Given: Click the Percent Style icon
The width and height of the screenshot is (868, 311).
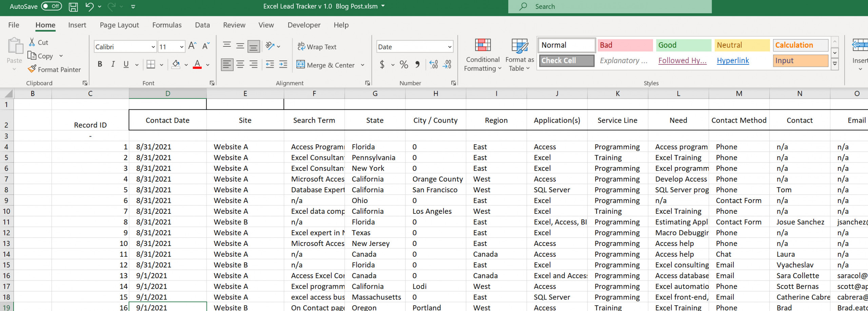Looking at the screenshot, I should [x=404, y=64].
